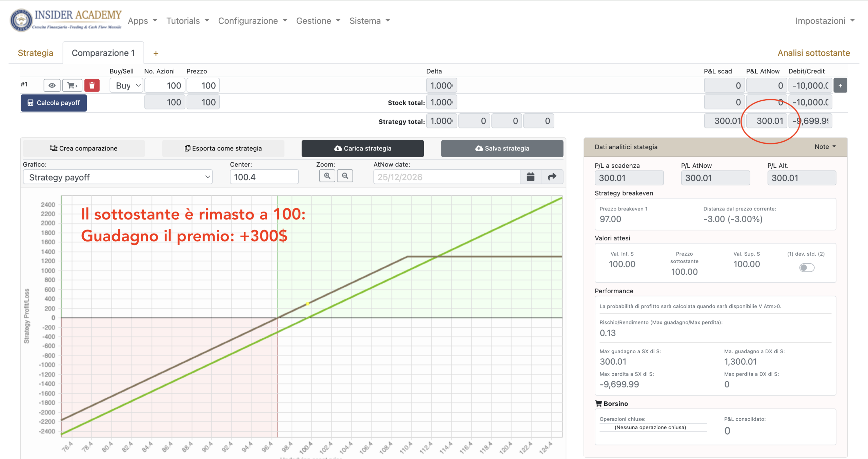Add a new comparison tab with plus
Screen dimensions: 868x459
tap(156, 53)
